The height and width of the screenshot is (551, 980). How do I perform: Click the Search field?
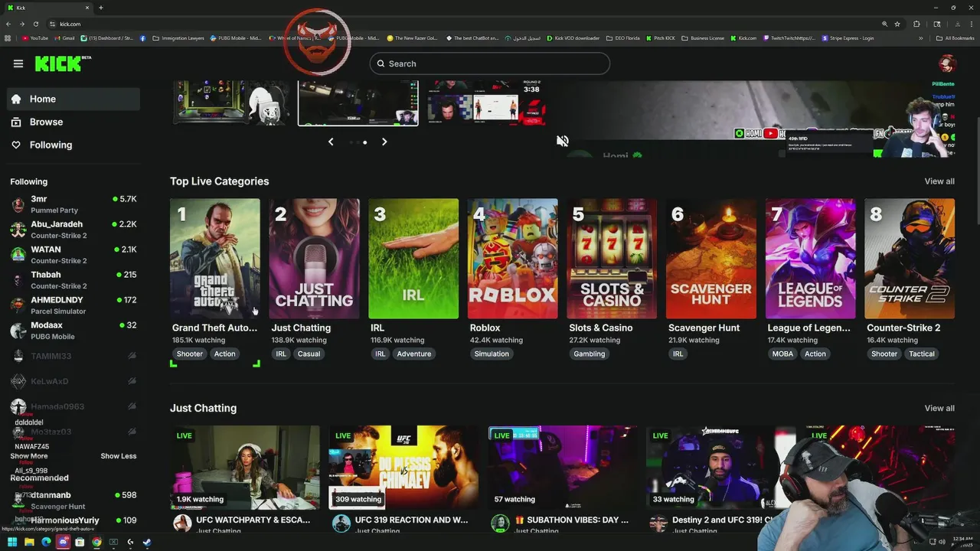pos(490,64)
